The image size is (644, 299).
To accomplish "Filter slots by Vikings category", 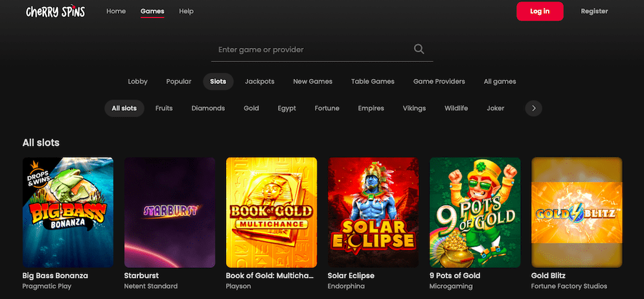I will click(x=414, y=108).
